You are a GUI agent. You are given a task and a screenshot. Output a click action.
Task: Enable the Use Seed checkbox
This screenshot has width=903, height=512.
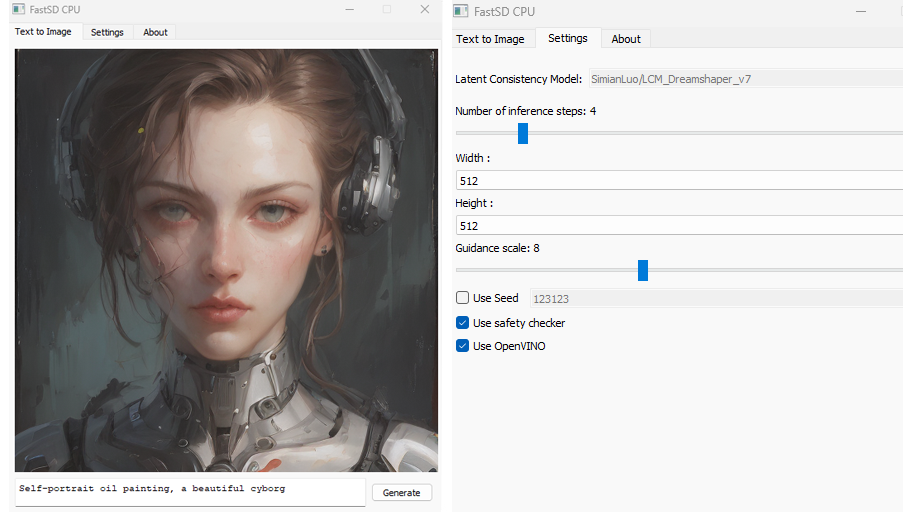(x=462, y=298)
